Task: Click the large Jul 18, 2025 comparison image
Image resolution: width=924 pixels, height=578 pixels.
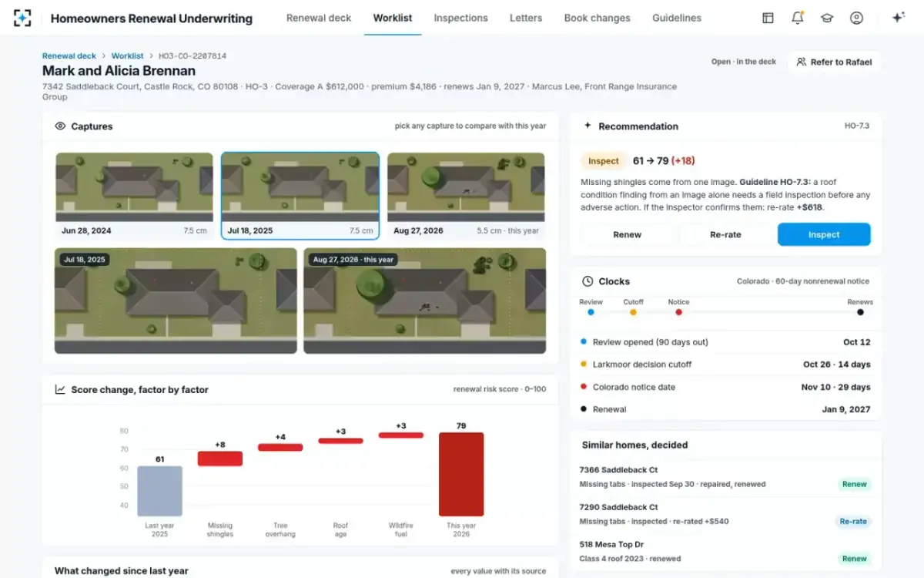Action: 176,301
